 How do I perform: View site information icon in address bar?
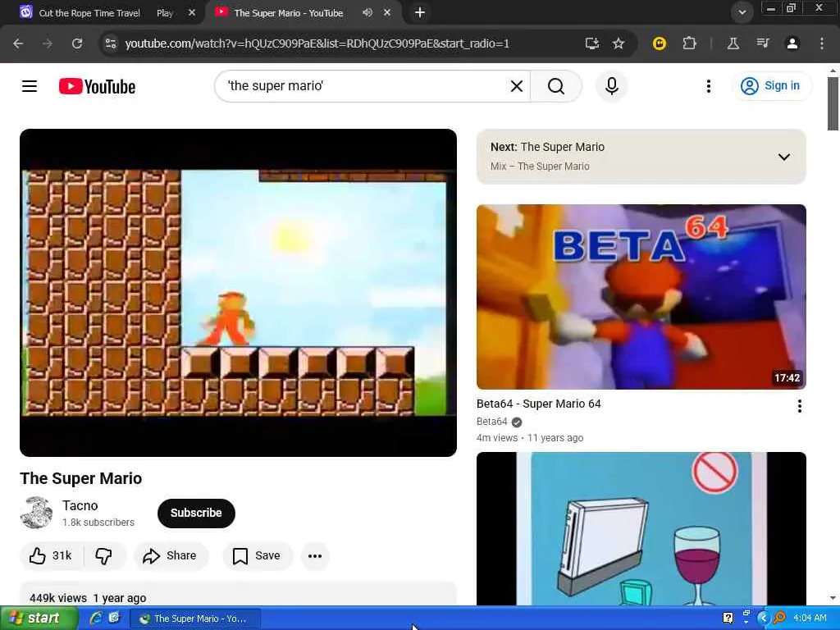click(111, 43)
